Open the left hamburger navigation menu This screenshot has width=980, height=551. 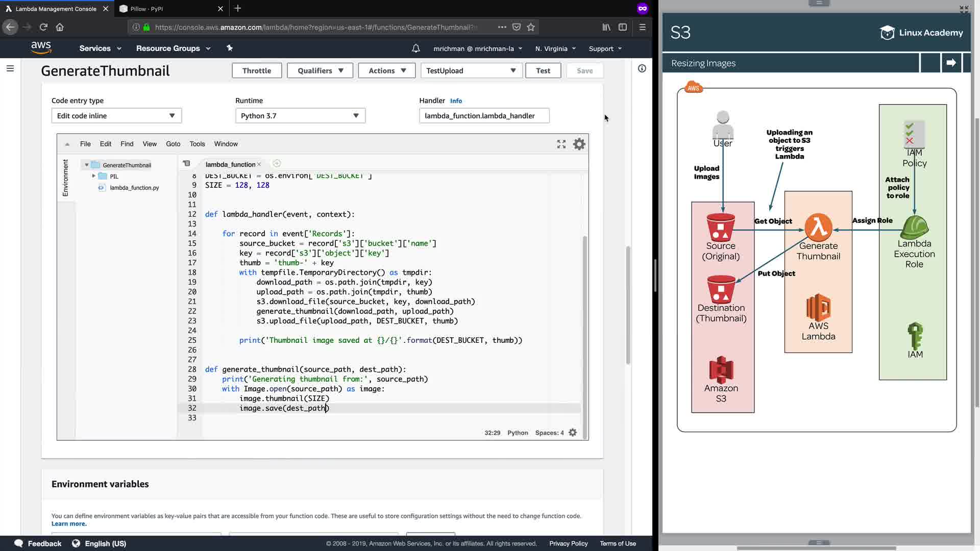[10, 68]
